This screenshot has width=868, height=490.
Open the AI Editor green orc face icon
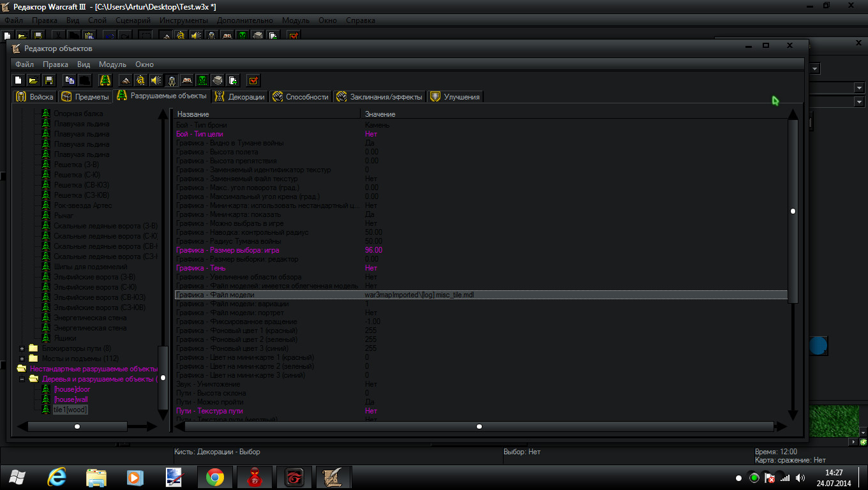(x=202, y=80)
